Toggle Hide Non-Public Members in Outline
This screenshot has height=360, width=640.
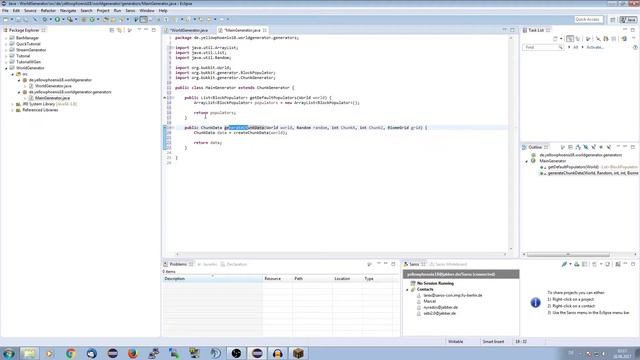pos(601,147)
